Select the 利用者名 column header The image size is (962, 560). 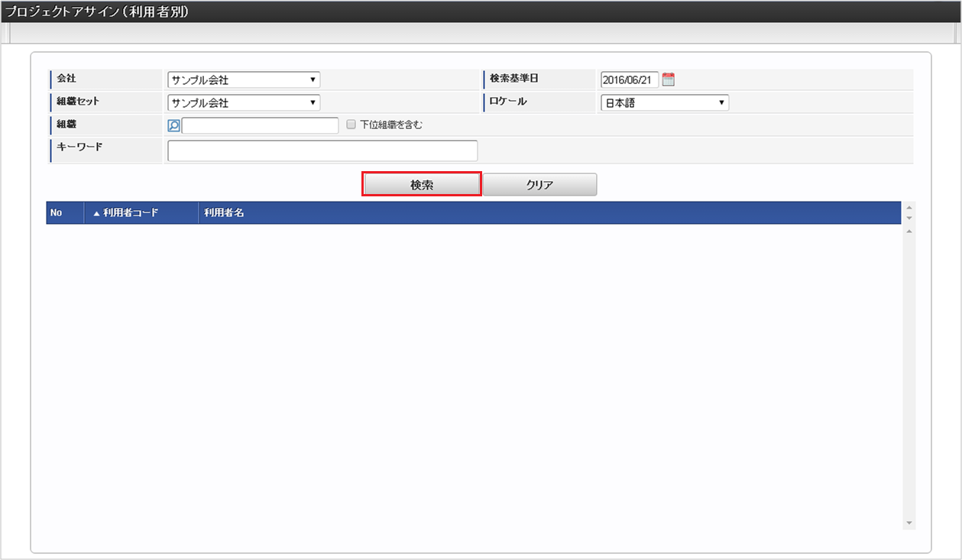coord(225,213)
